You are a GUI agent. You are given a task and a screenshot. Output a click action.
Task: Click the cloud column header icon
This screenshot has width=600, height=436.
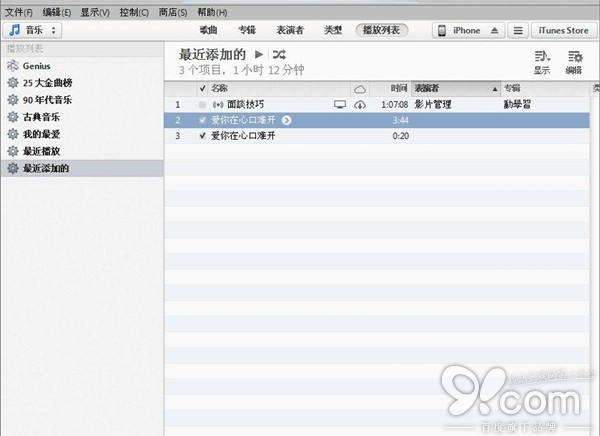(360, 89)
